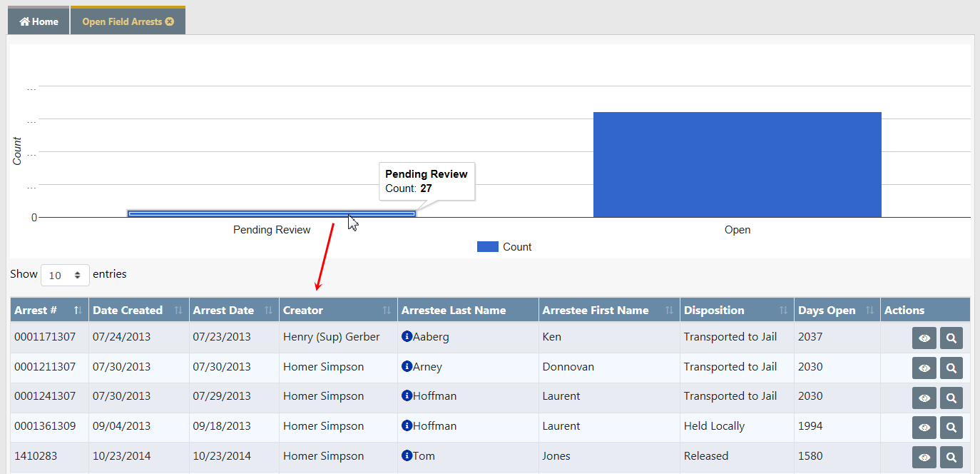Switch to the Home tab
The height and width of the screenshot is (474, 980).
click(x=39, y=21)
